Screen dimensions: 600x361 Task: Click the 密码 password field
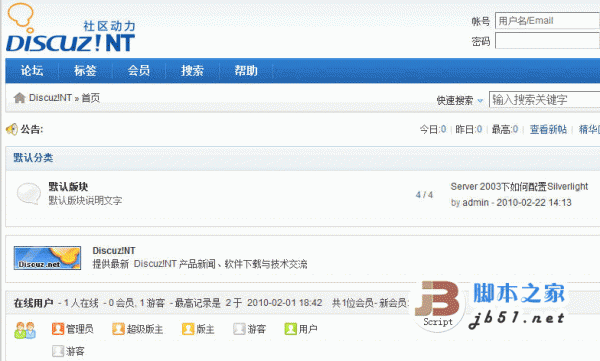547,41
